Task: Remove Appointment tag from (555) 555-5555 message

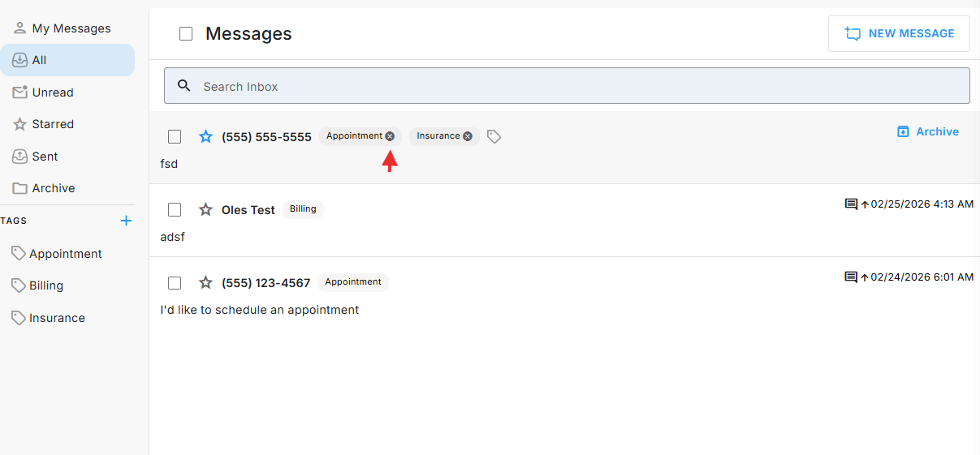Action: (x=390, y=136)
